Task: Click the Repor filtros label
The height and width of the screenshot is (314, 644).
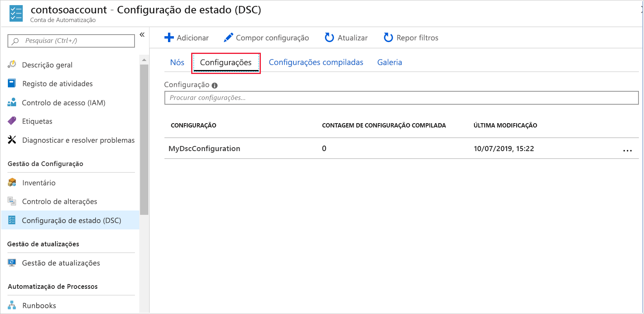Action: (417, 38)
